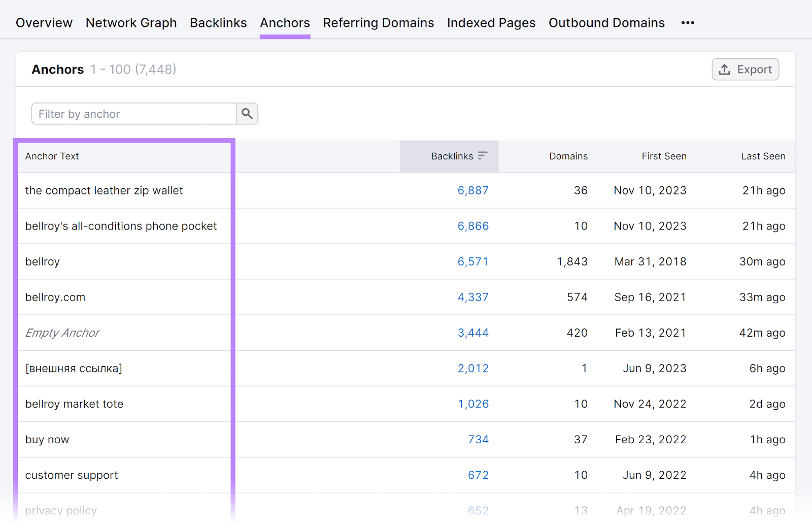This screenshot has width=812, height=525.
Task: Open 6,887 backlinks for compact wallet
Action: [473, 190]
